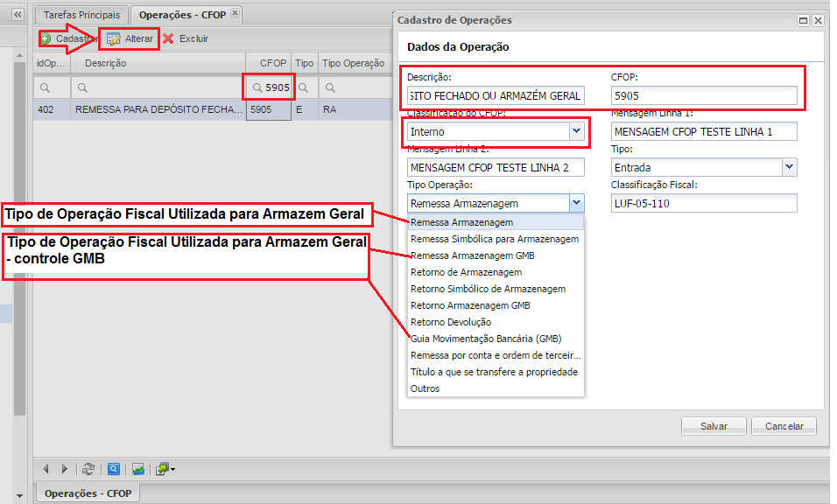Choose Remessa Armazenagem GMB option
Image resolution: width=837 pixels, height=504 pixels.
496,255
